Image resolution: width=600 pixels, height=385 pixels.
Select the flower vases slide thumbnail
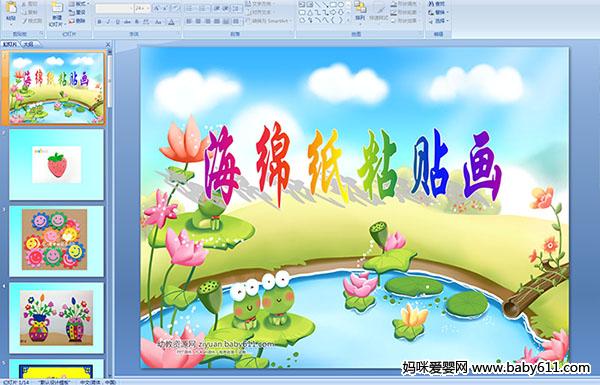[57, 318]
